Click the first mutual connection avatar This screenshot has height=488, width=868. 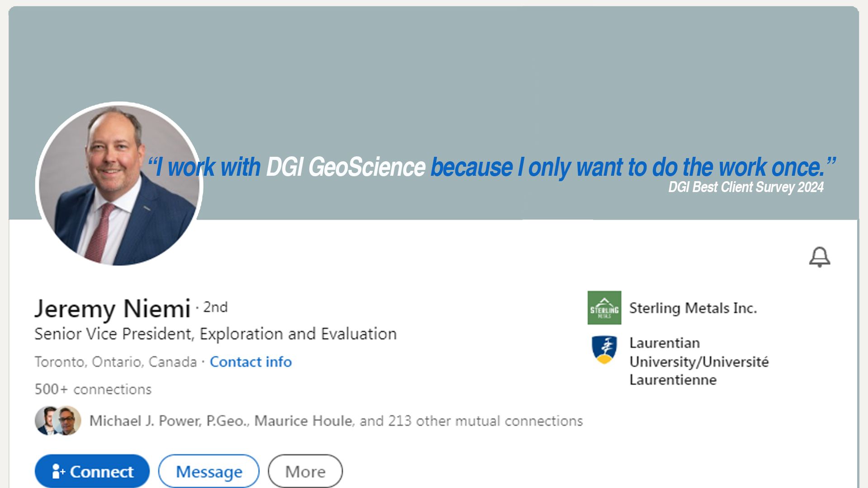47,421
